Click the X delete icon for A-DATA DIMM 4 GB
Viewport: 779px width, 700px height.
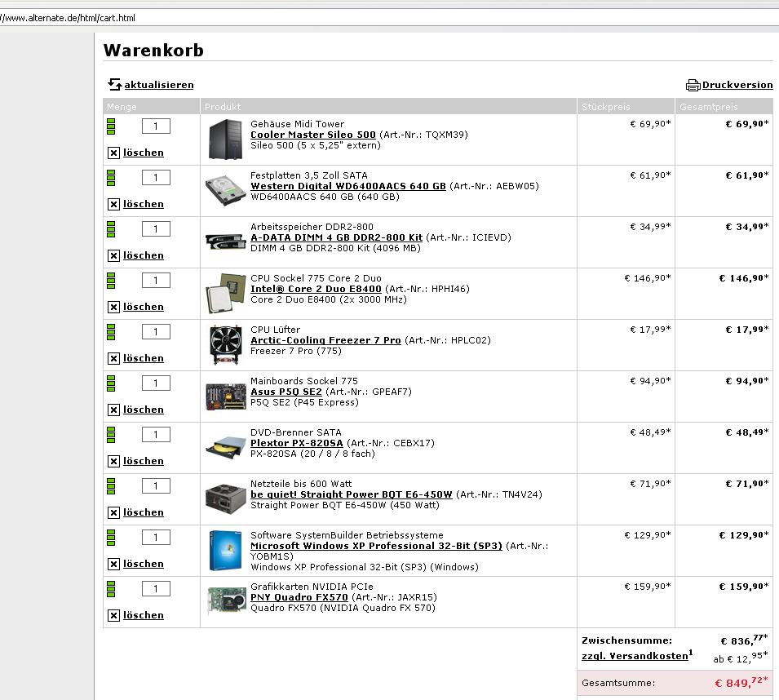tap(113, 256)
